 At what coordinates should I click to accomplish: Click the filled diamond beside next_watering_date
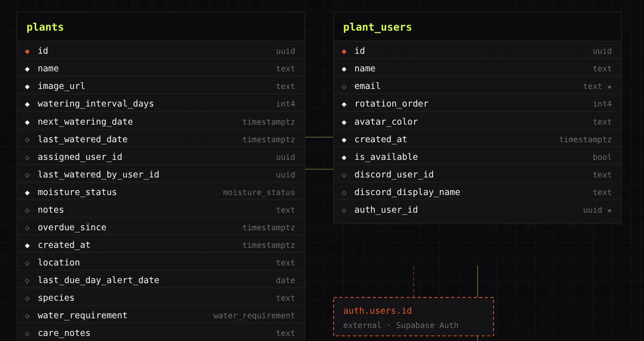[27, 122]
